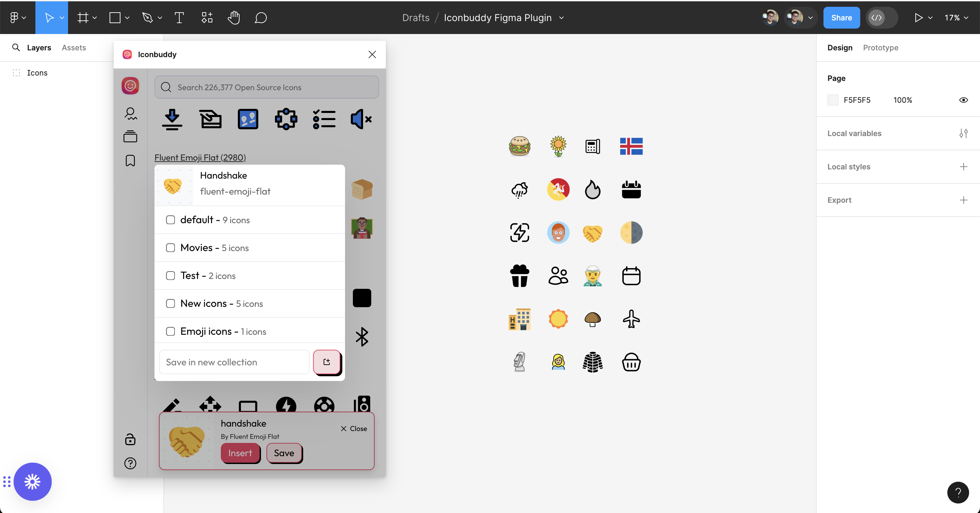Select the checklist icon result
The image size is (980, 513).
(x=324, y=119)
